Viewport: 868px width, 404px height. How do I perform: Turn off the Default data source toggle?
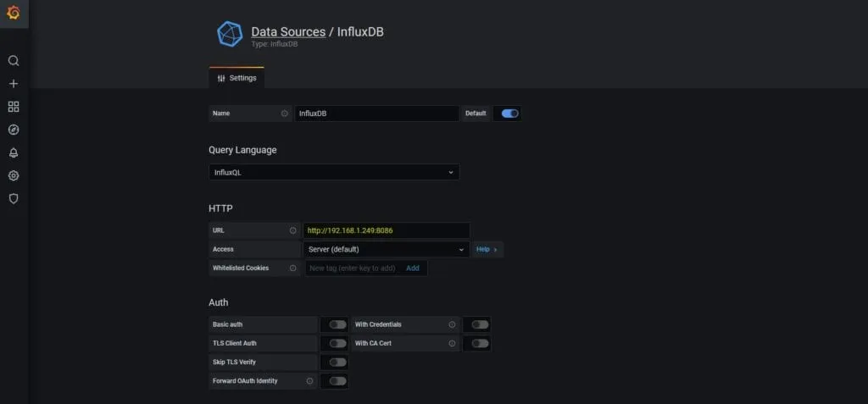509,113
